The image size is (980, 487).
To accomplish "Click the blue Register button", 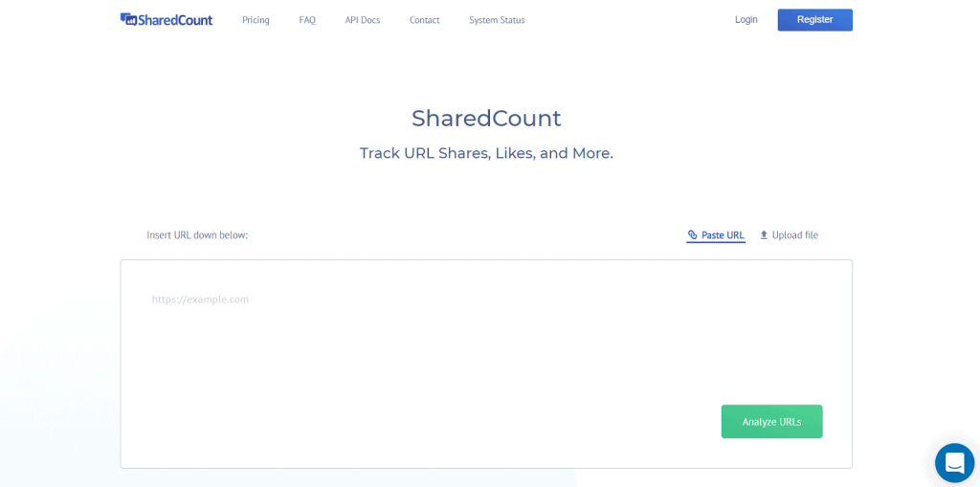I will 815,19.
